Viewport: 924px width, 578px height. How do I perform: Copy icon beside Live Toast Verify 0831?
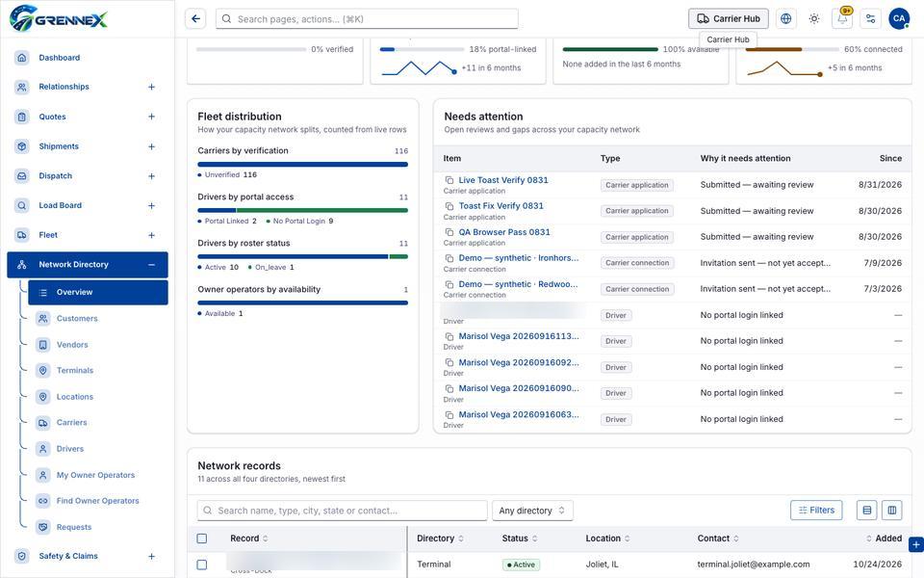tap(449, 180)
